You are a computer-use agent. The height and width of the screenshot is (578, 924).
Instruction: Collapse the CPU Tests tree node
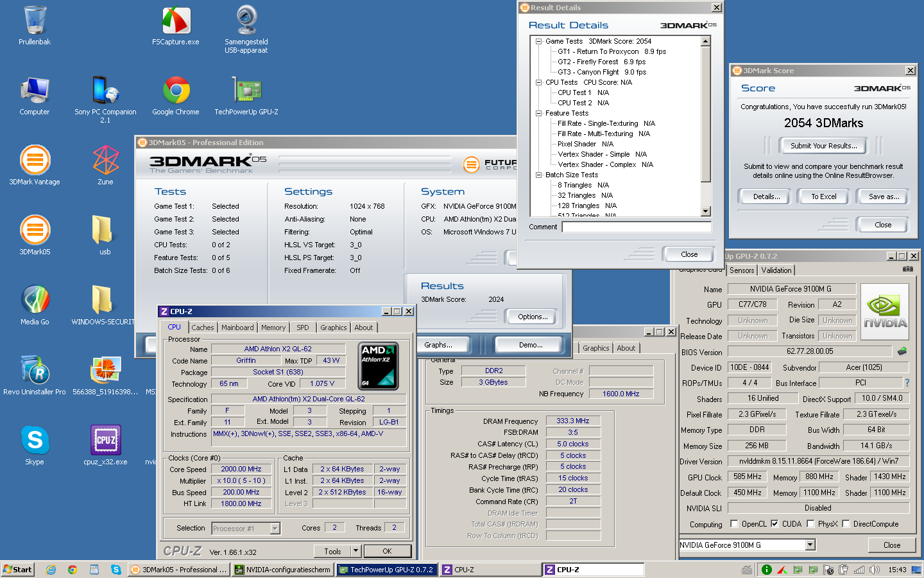[x=538, y=82]
